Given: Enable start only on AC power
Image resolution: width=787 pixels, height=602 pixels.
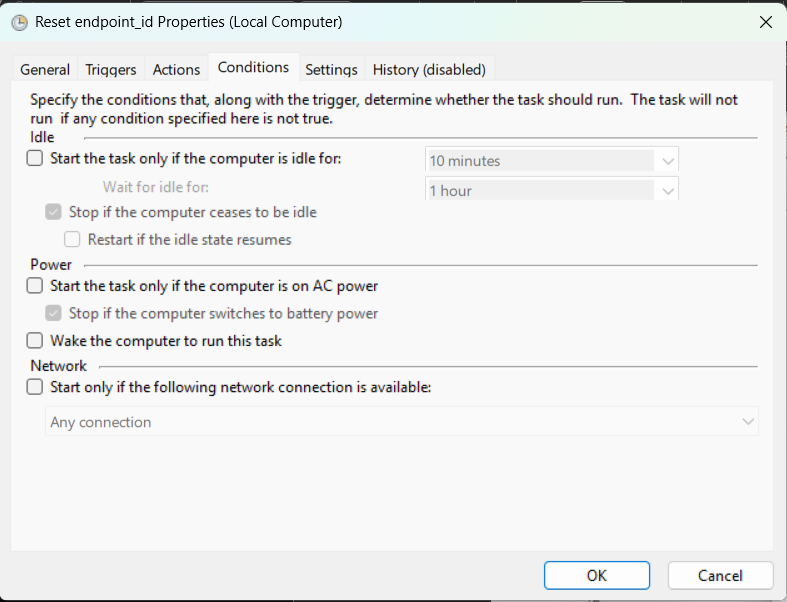Looking at the screenshot, I should pos(35,286).
